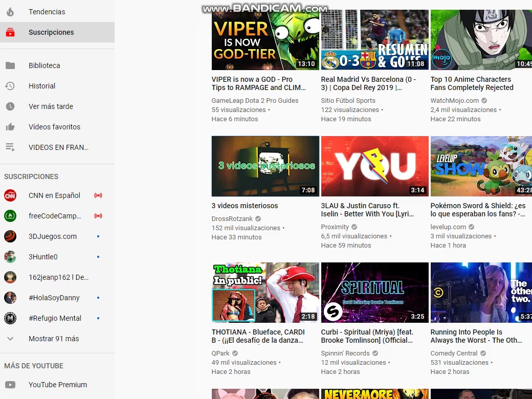Select #HolaSoyDanny in subscriptions list
The width and height of the screenshot is (532, 399).
[54, 298]
